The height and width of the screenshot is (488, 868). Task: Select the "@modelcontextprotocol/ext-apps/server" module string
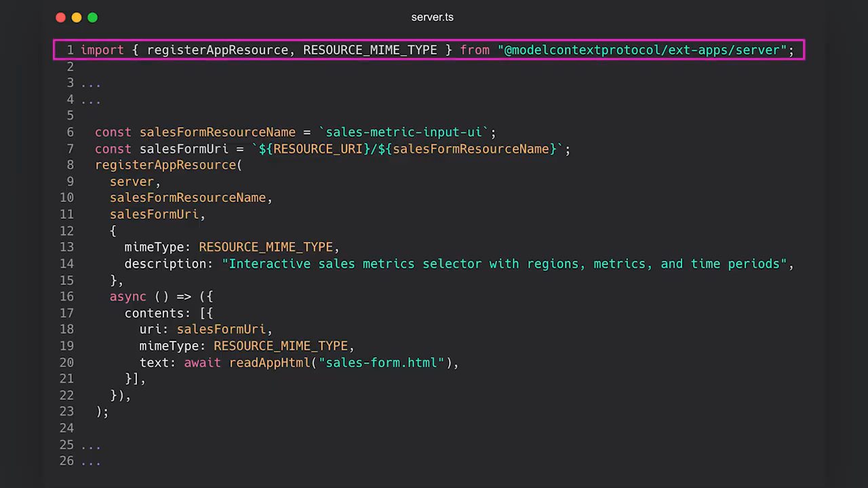[x=642, y=50]
